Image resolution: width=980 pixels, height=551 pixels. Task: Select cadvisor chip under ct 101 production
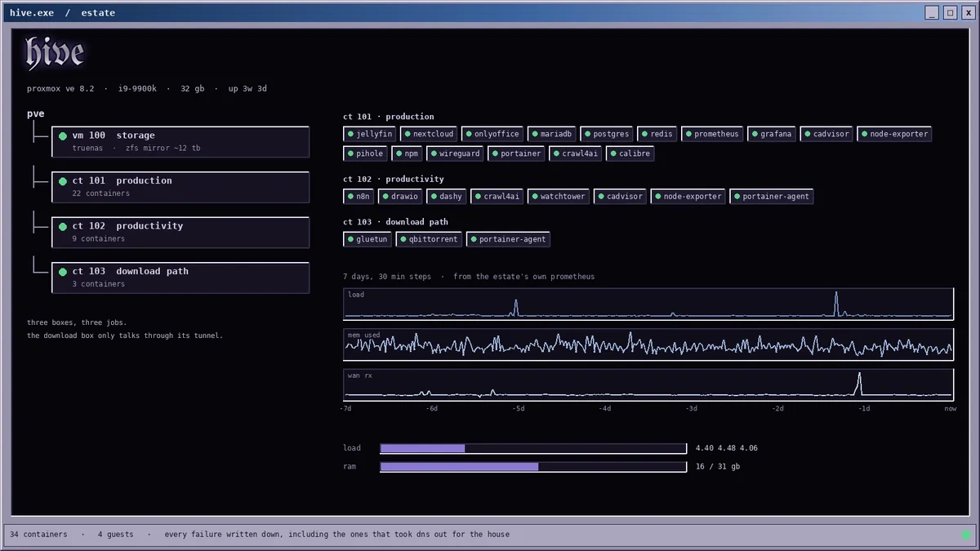pos(826,134)
